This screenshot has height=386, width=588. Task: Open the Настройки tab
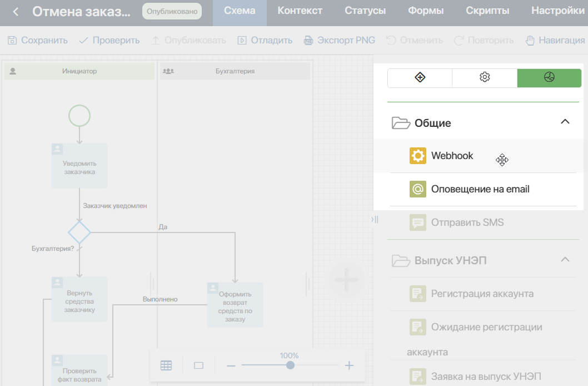coord(558,11)
